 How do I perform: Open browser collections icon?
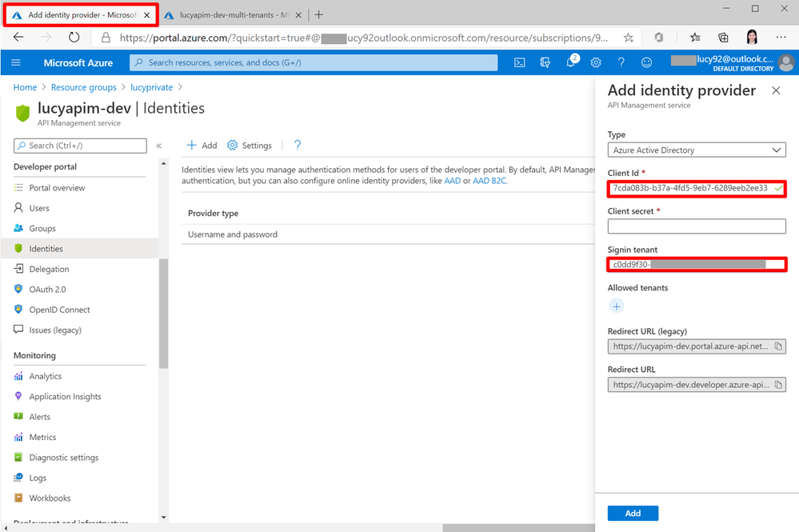[x=723, y=37]
